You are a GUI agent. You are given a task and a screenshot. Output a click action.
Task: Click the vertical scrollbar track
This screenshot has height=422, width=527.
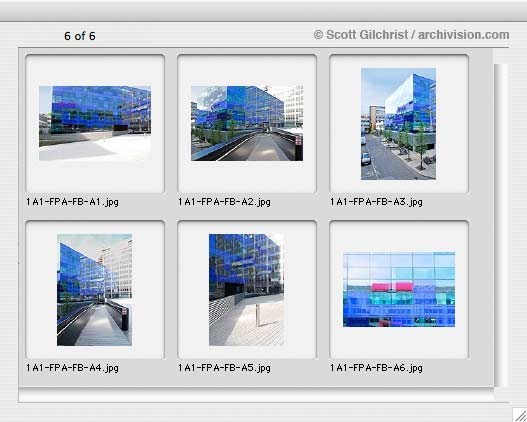[x=501, y=225]
